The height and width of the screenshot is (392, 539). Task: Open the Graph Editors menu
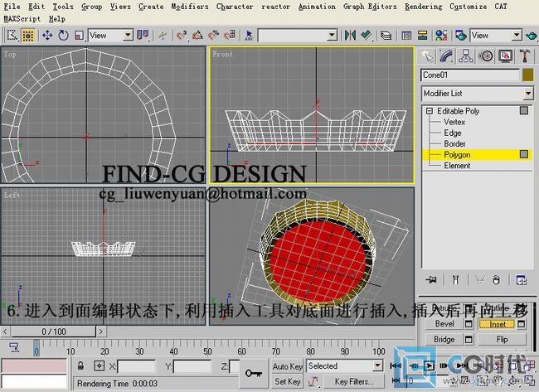pyautogui.click(x=370, y=7)
